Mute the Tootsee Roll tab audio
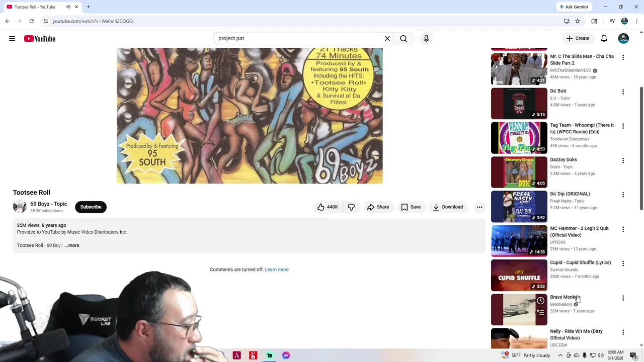This screenshot has width=644, height=362. click(x=68, y=7)
